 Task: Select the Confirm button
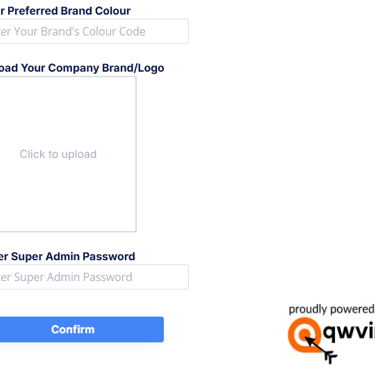[82, 329]
